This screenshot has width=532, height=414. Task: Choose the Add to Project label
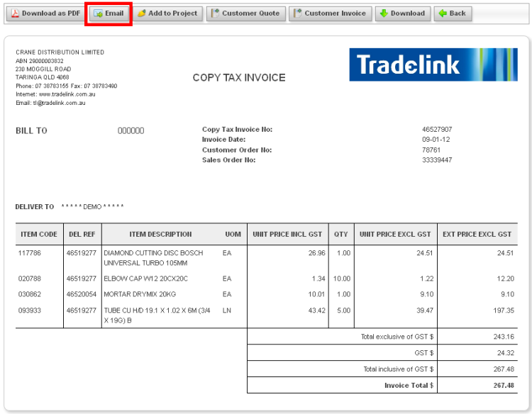(x=172, y=13)
